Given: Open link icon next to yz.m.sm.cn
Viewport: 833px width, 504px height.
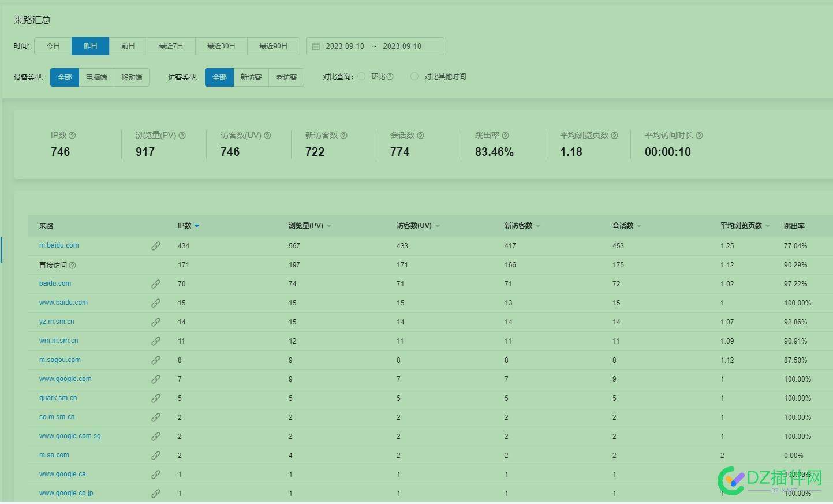Looking at the screenshot, I should coord(156,322).
